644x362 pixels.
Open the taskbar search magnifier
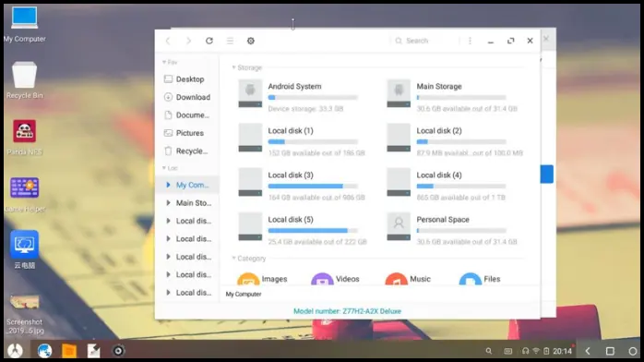(488, 351)
